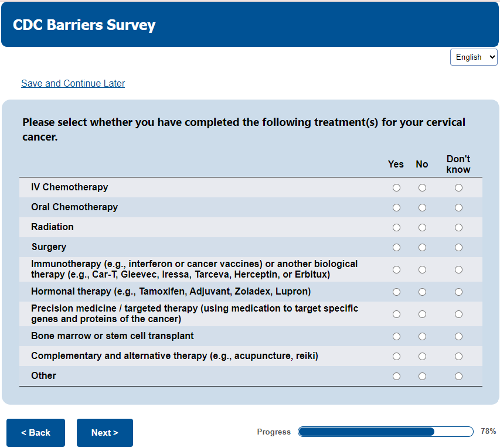
Task: Select Yes for Other treatment
Action: pyautogui.click(x=397, y=377)
